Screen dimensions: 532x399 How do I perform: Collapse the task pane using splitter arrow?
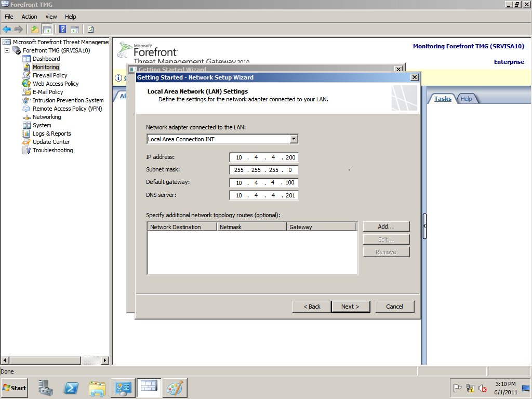424,226
